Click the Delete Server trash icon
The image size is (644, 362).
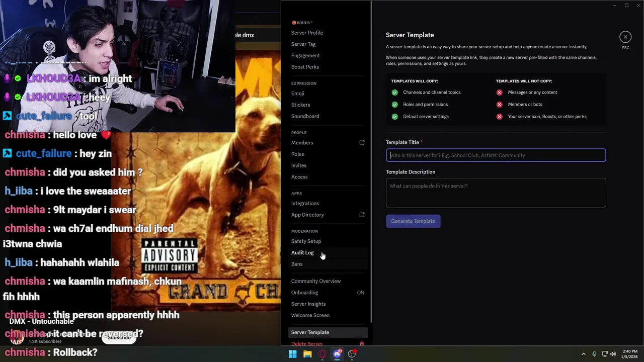[x=362, y=344]
